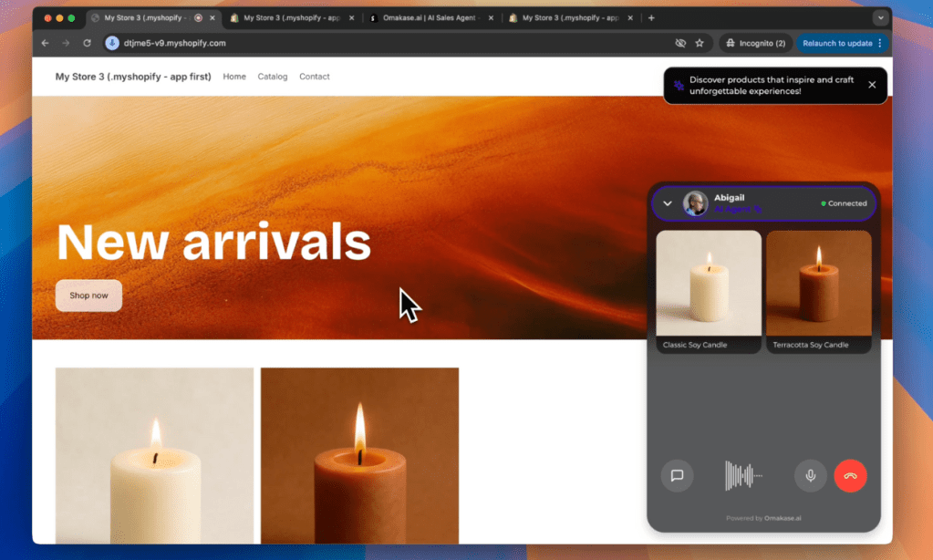End the call with red hang-up button
Viewport: 933px width, 560px height.
coord(850,475)
